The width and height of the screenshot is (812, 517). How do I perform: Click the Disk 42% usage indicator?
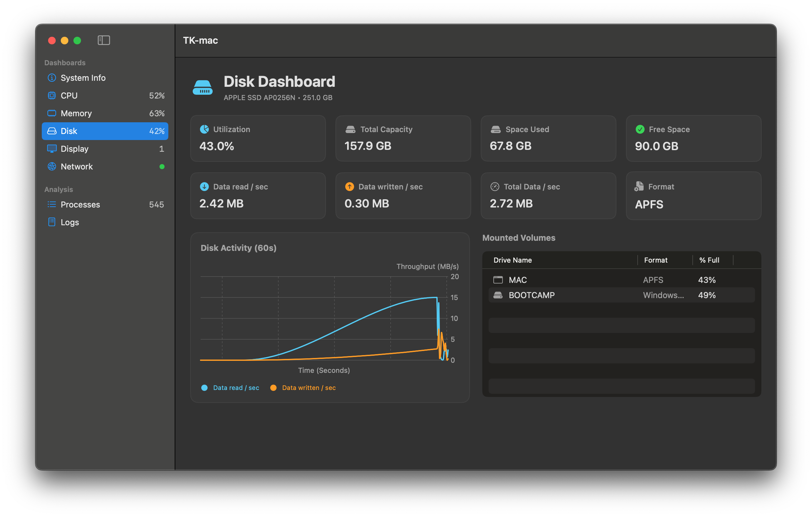click(x=157, y=131)
